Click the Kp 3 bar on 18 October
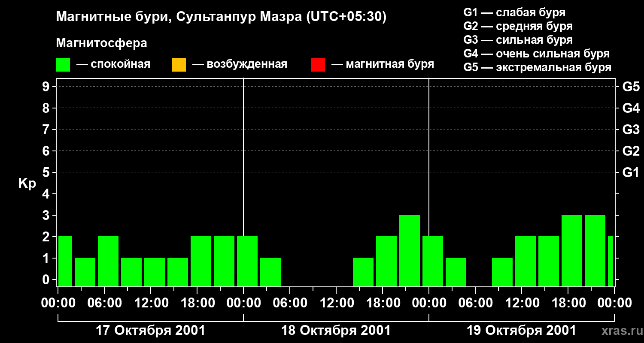 pos(410,250)
